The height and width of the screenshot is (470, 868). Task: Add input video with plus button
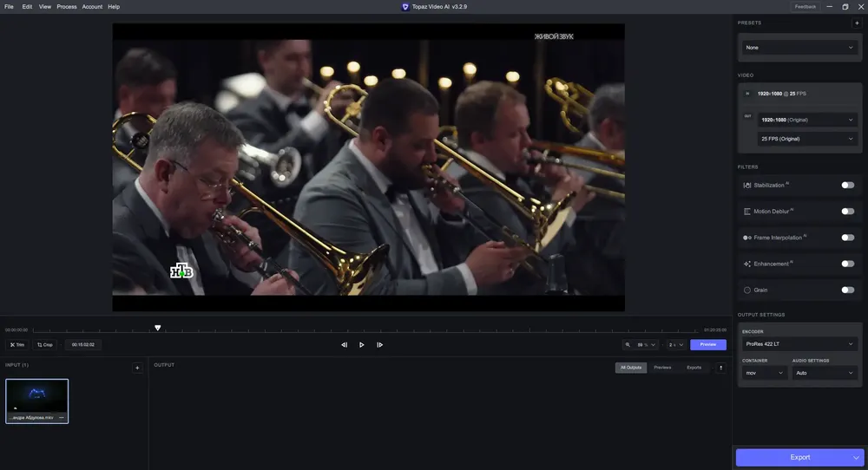(x=137, y=368)
